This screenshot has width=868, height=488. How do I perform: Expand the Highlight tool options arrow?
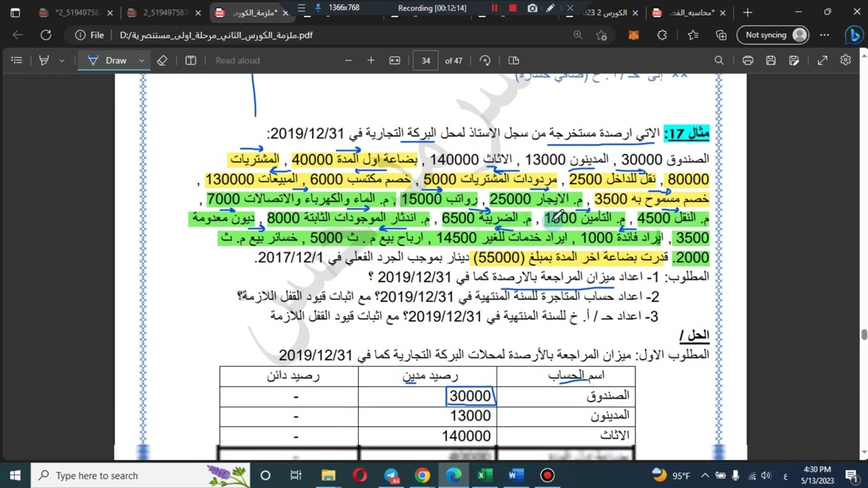[x=62, y=60]
